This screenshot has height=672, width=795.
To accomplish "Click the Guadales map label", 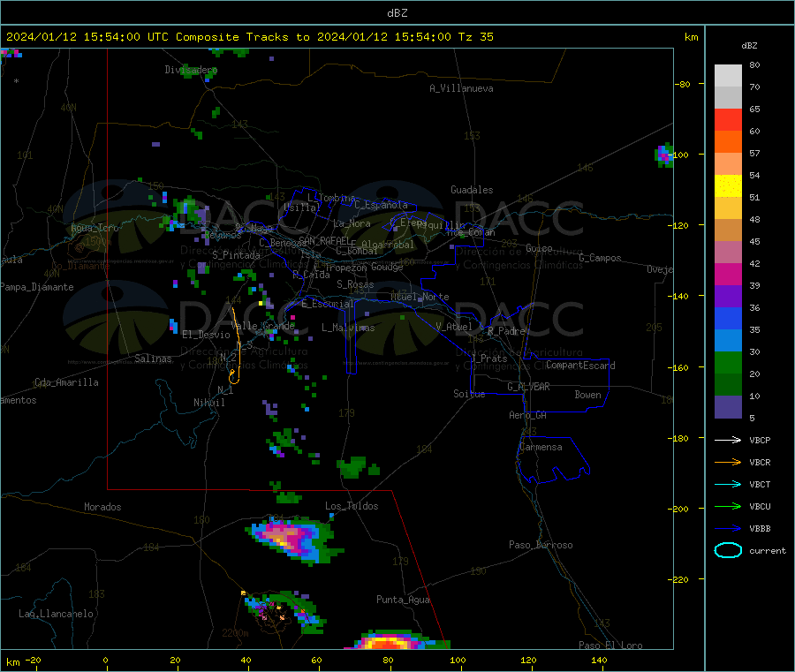I will [472, 190].
